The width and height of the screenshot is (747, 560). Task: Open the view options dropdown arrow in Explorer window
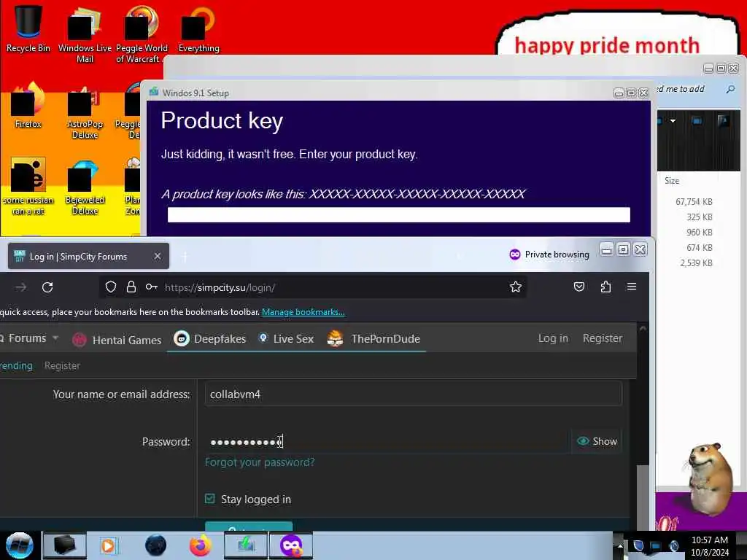pyautogui.click(x=673, y=121)
